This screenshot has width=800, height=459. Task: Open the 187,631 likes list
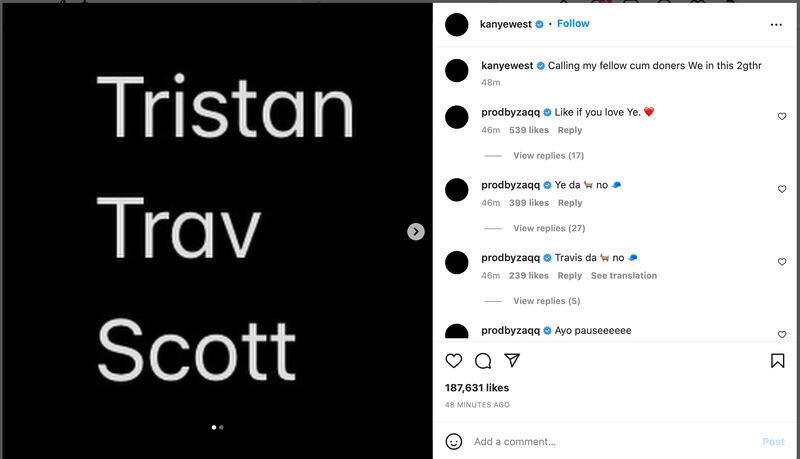pyautogui.click(x=477, y=388)
